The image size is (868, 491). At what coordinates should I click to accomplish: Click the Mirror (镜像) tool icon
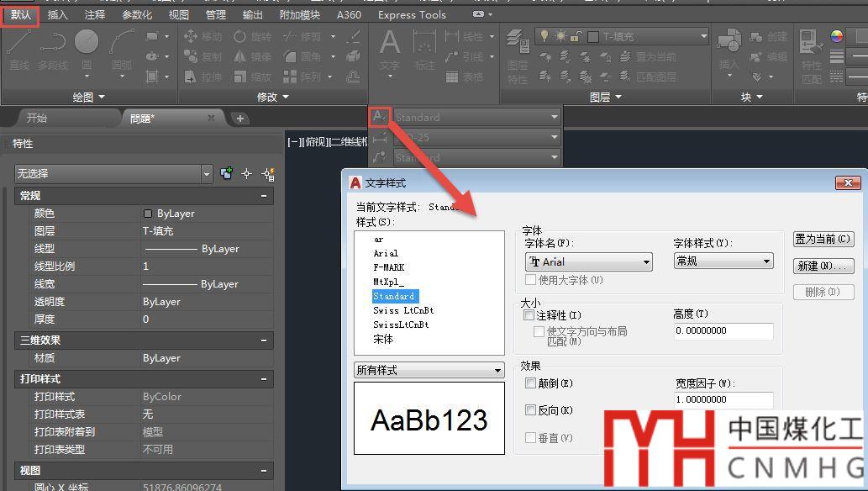coord(239,56)
